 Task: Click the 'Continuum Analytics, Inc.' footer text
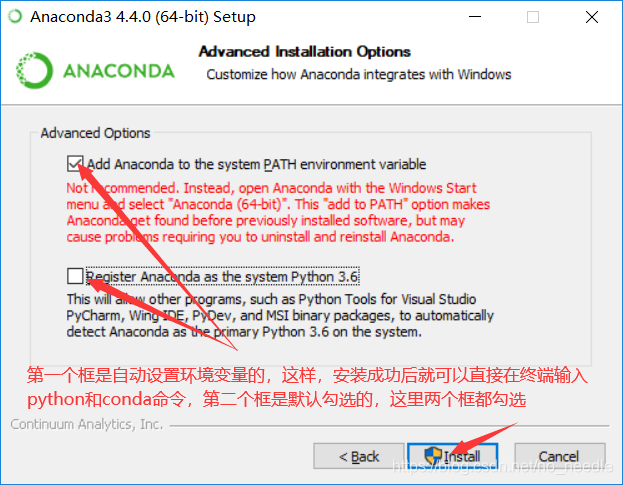[x=87, y=425]
